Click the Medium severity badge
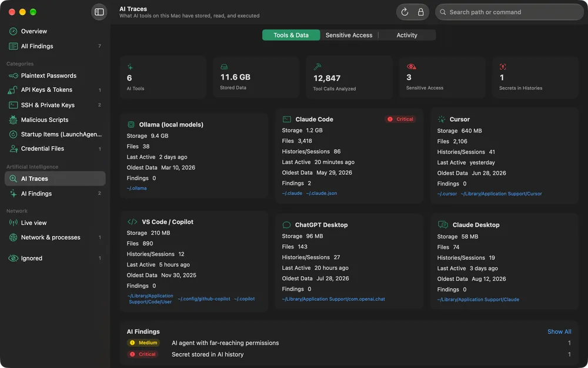Image resolution: width=588 pixels, height=368 pixels. pos(143,343)
